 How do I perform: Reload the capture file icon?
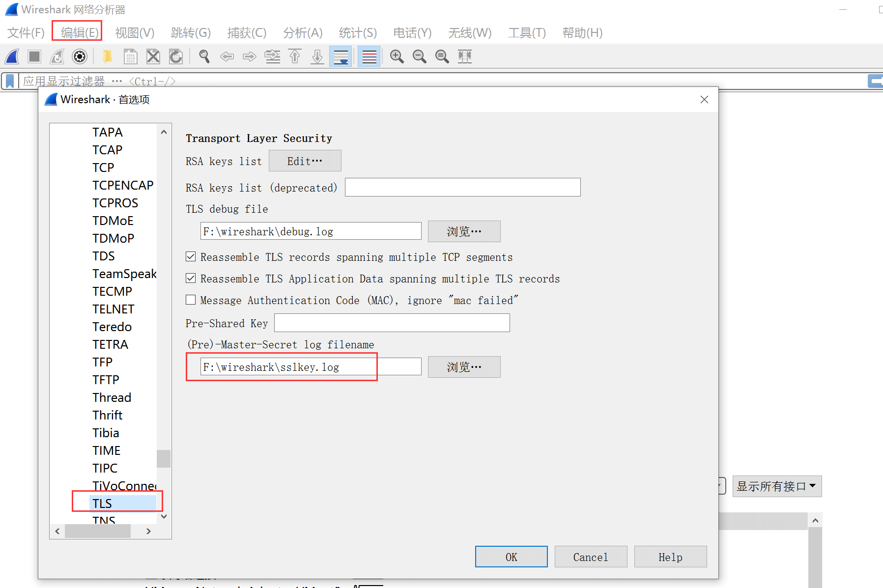(176, 56)
